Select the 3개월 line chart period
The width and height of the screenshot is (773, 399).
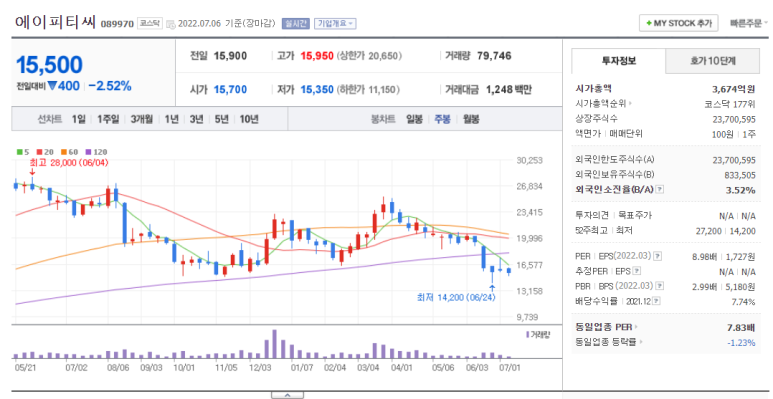(141, 119)
